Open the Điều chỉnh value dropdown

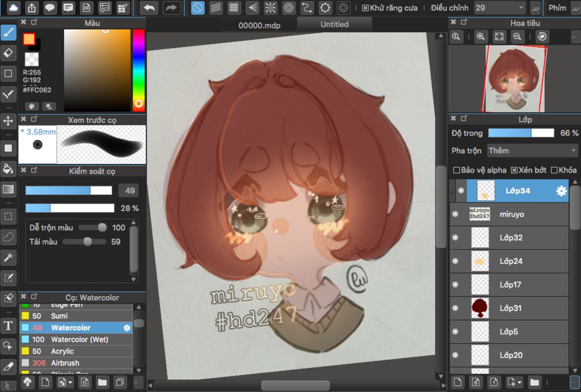tap(499, 8)
